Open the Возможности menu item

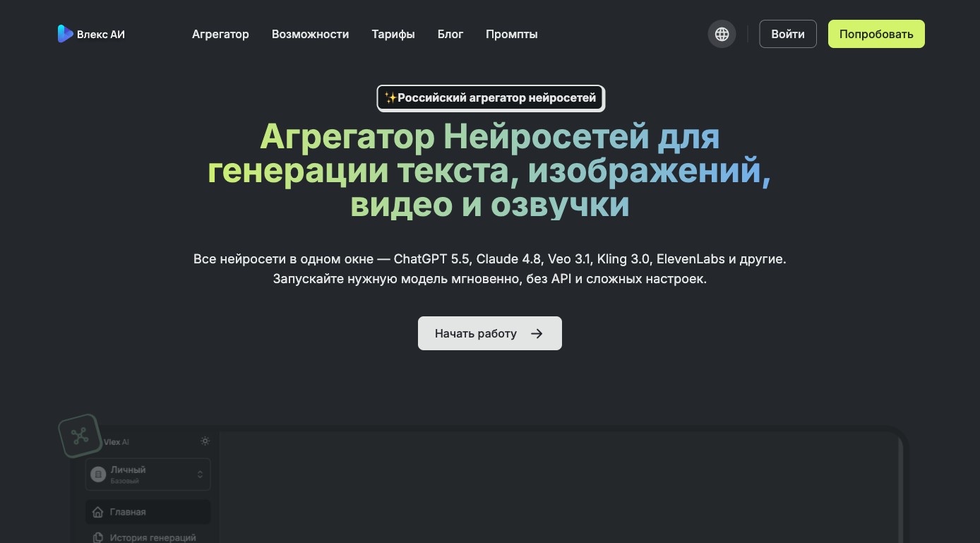[x=310, y=34]
